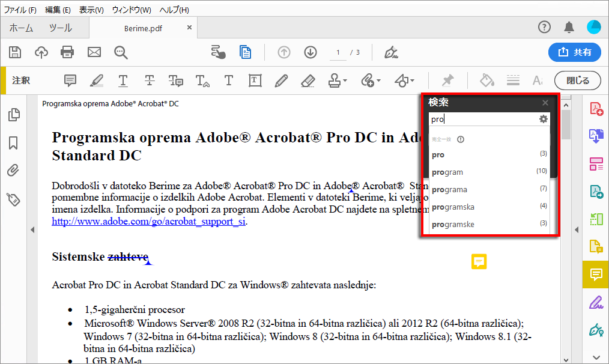Select the eraser tool
609x364 pixels.
(308, 80)
